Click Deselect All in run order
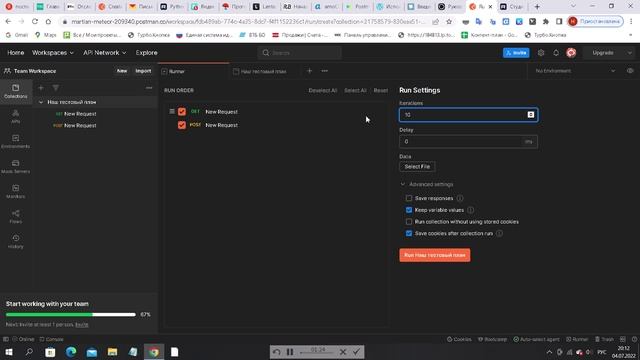The width and height of the screenshot is (640, 360). click(322, 90)
